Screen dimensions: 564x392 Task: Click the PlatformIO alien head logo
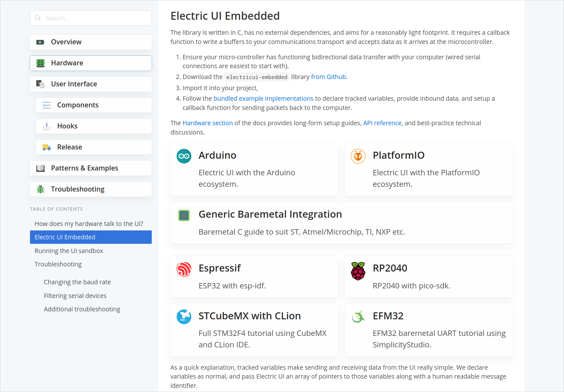point(358,156)
